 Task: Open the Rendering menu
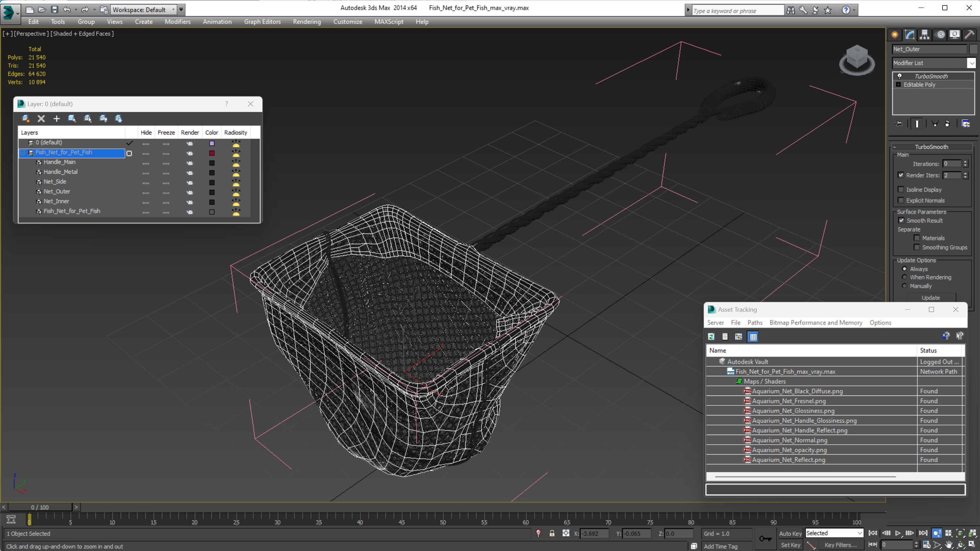point(307,22)
